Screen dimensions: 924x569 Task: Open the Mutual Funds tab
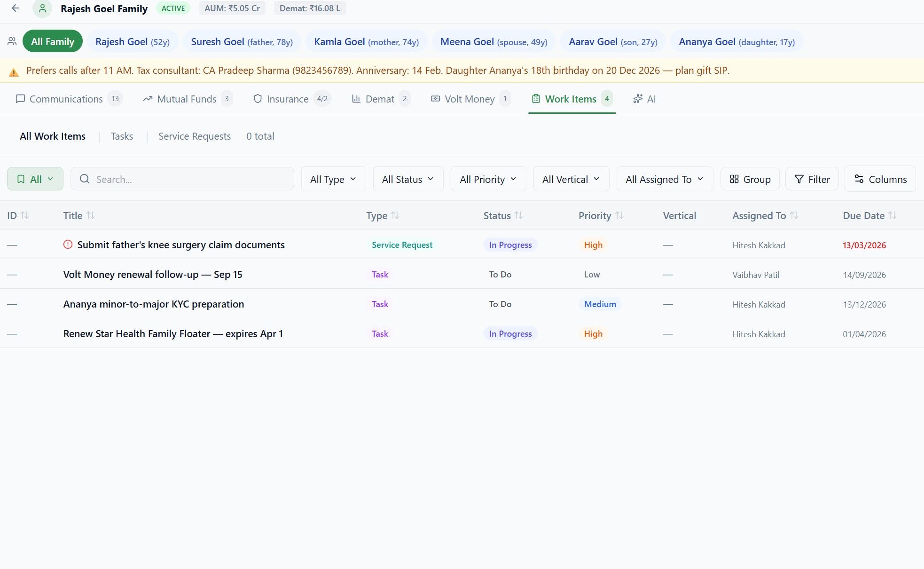pos(187,99)
